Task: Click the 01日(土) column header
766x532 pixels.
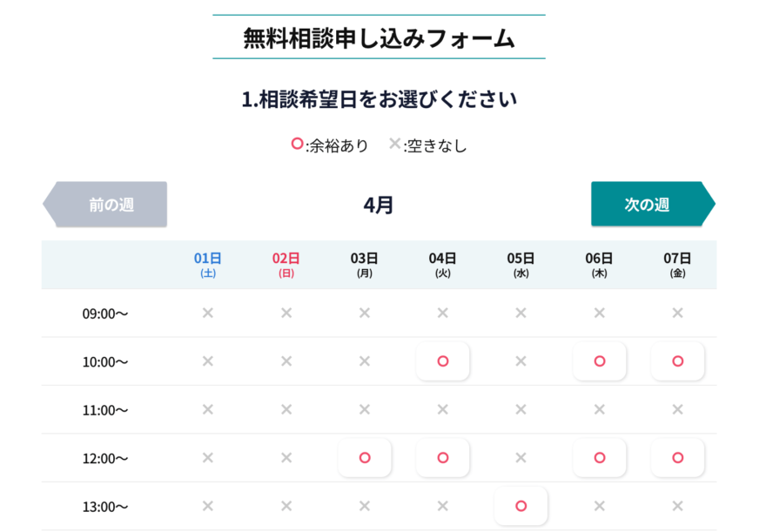Action: (x=207, y=265)
